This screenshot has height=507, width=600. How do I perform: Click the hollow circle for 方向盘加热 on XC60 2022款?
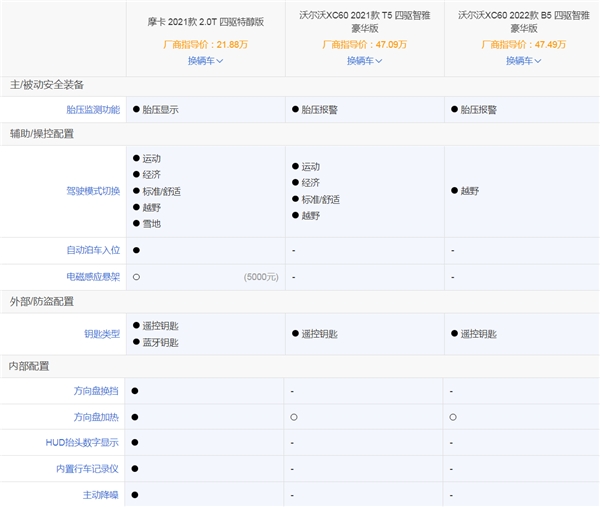[454, 417]
